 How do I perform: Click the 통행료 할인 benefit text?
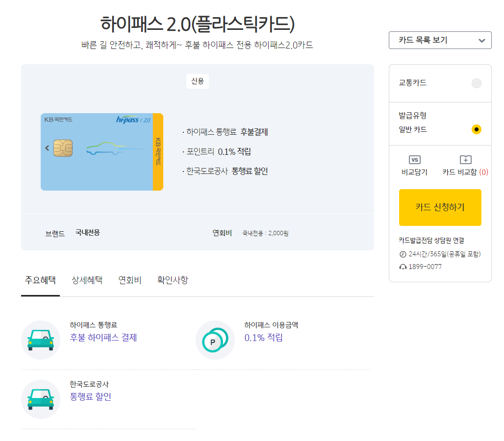tap(91, 397)
